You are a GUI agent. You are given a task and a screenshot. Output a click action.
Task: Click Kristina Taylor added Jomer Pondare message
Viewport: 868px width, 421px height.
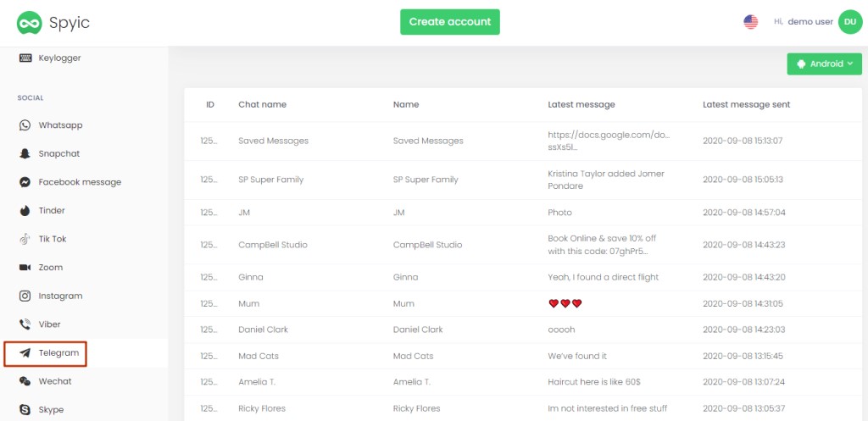[x=606, y=180]
